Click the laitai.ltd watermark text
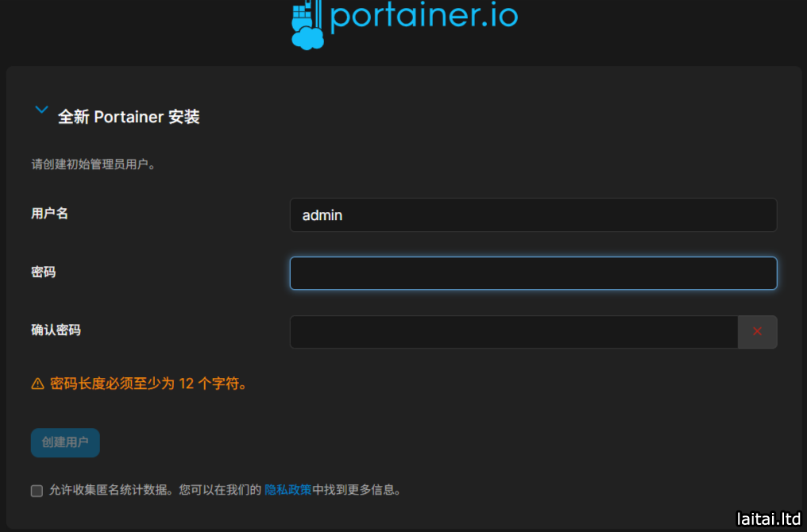 pyautogui.click(x=768, y=519)
